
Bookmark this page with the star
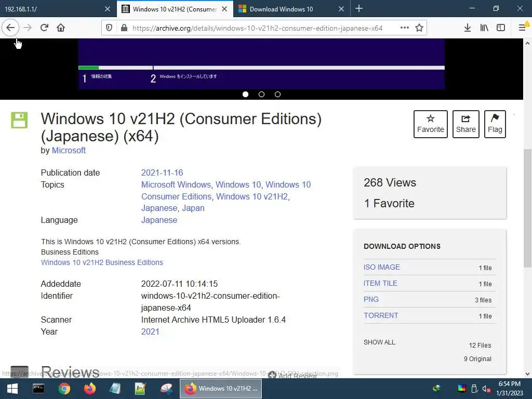coord(419,28)
